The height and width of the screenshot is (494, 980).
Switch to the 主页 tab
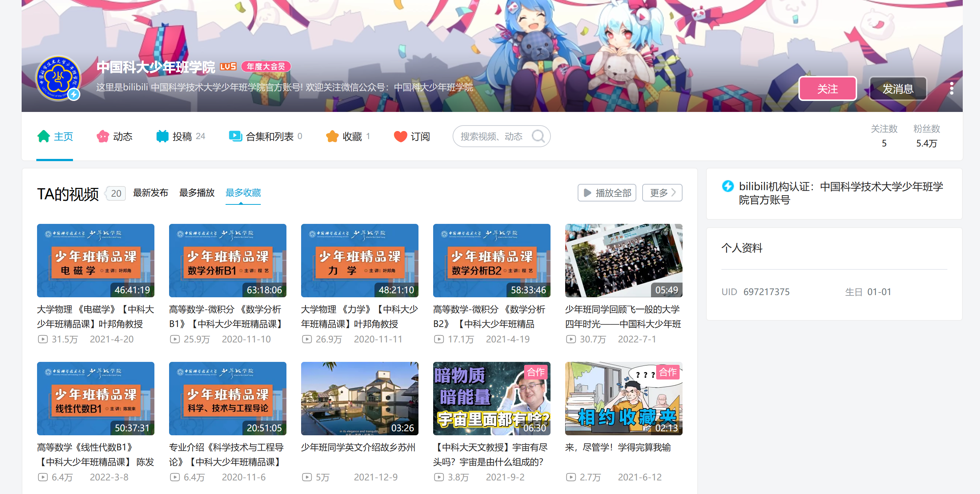pos(55,136)
